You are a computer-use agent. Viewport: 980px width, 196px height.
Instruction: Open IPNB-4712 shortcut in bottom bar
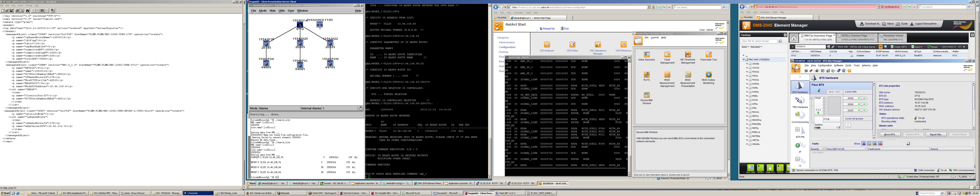pos(770,168)
